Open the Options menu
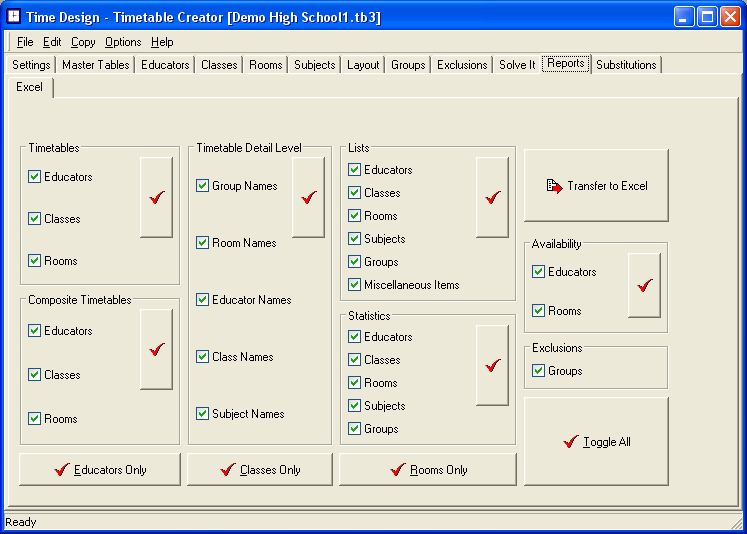Image resolution: width=747 pixels, height=534 pixels. pos(123,42)
